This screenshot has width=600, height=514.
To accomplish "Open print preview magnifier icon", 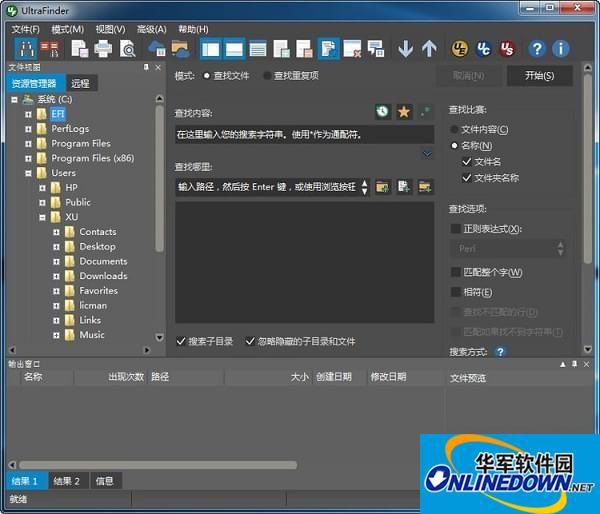I will click(127, 49).
